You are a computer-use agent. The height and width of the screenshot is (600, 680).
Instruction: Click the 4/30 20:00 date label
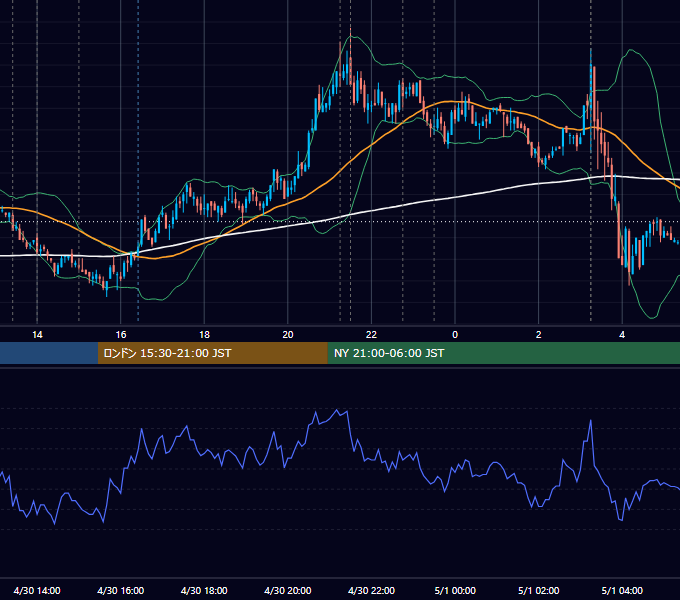pos(288,590)
